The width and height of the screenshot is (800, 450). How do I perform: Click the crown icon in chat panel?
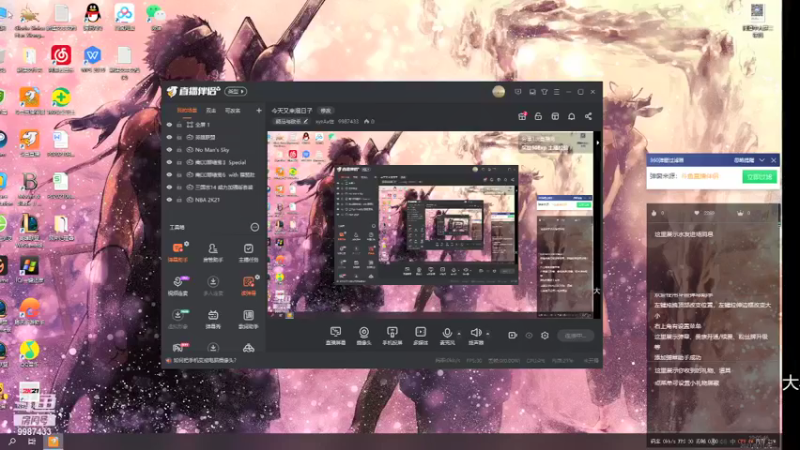click(740, 213)
